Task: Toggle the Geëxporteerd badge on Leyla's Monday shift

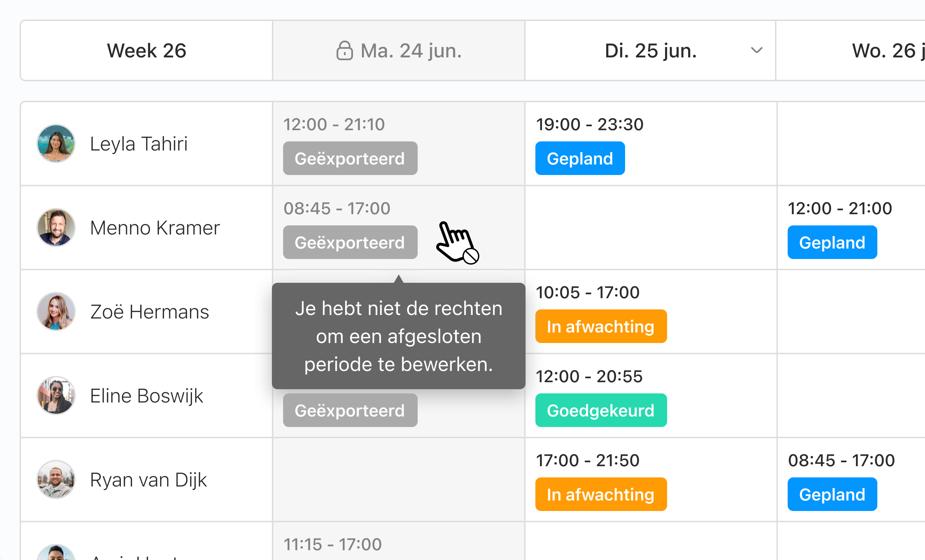Action: (350, 158)
